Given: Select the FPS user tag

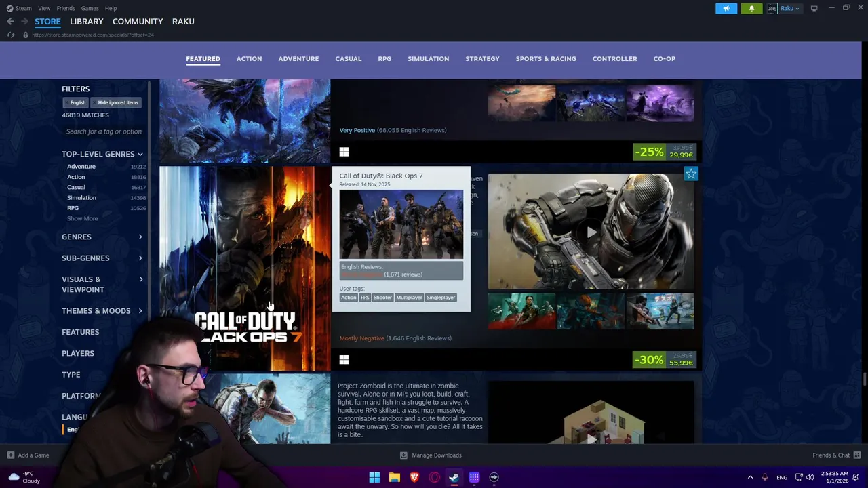Looking at the screenshot, I should pyautogui.click(x=365, y=298).
